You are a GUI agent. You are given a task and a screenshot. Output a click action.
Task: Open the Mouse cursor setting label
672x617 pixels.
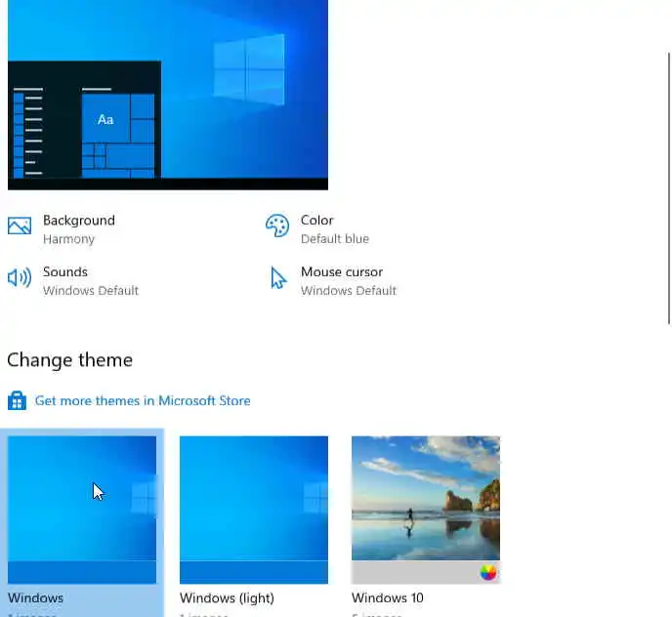coord(342,271)
